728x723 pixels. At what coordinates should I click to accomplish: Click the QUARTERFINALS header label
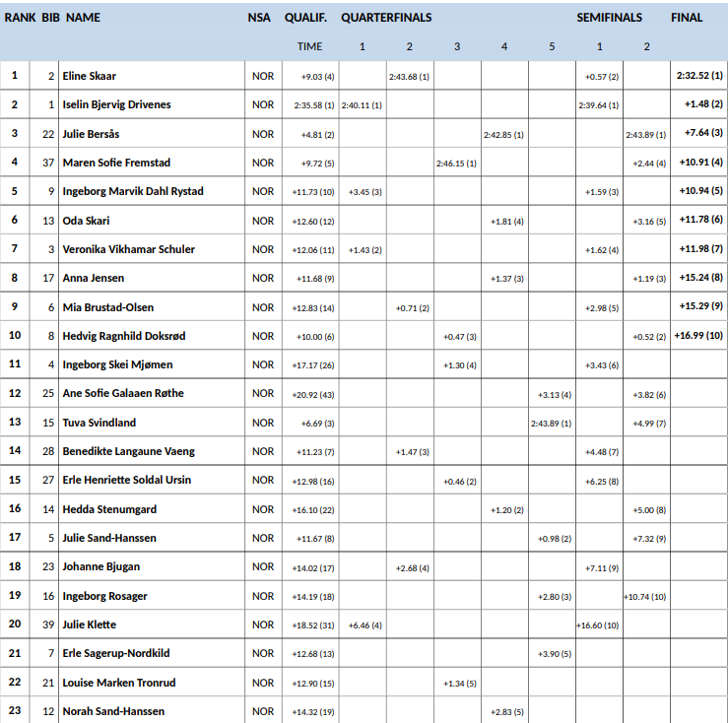pyautogui.click(x=386, y=18)
